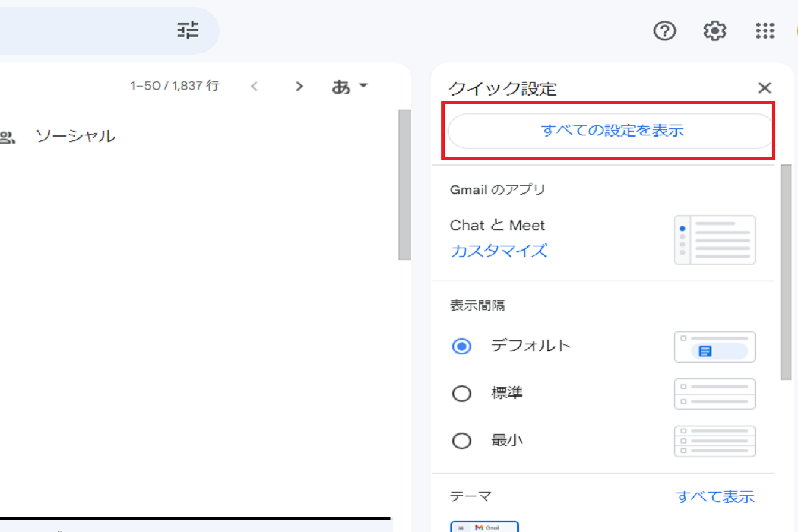Click the Chat と Meet layout thumbnail
Image resolution: width=798 pixels, height=532 pixels.
coord(715,240)
